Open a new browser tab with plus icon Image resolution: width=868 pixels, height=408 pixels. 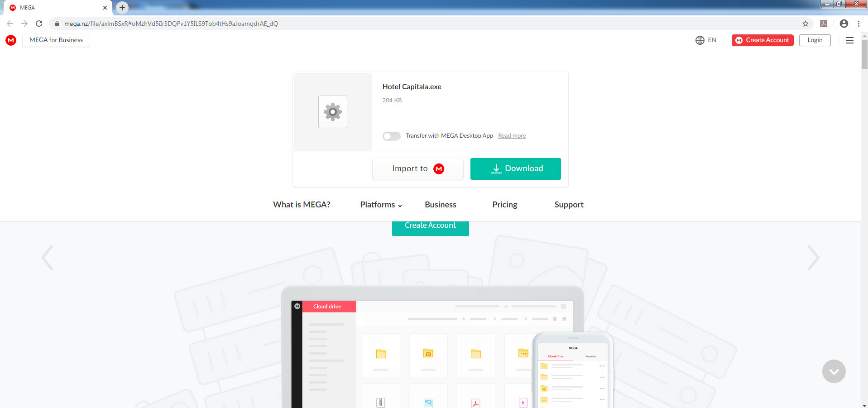click(x=122, y=8)
